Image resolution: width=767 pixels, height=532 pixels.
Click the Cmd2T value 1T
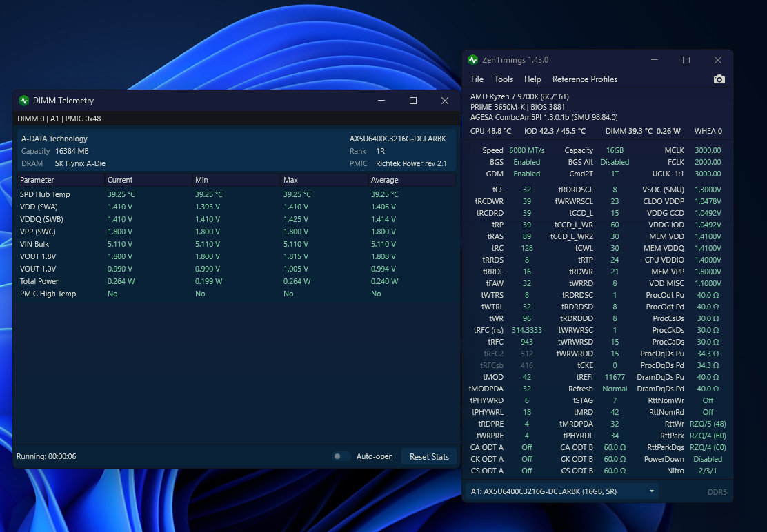click(615, 174)
